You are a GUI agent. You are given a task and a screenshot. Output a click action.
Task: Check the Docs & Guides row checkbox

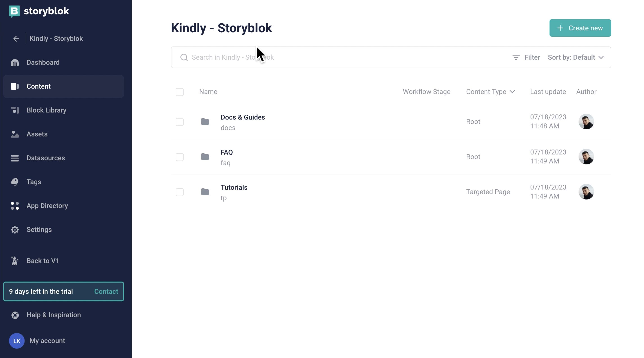click(x=180, y=122)
